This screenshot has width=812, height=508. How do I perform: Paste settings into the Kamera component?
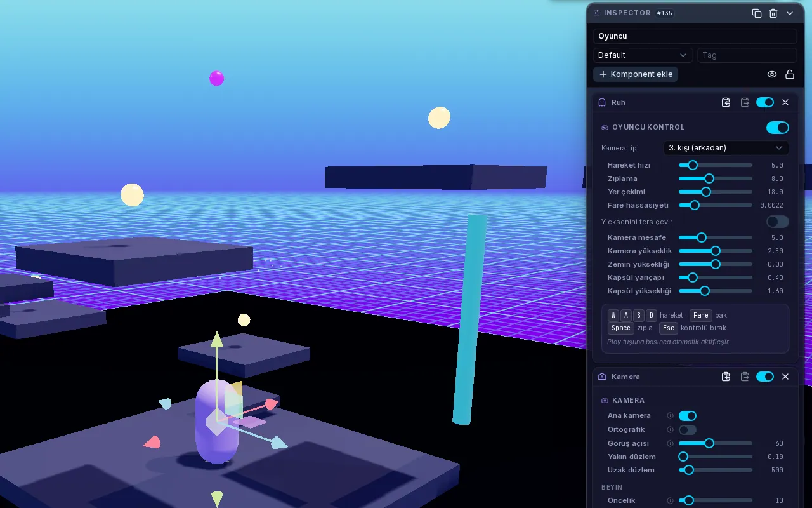click(x=745, y=377)
